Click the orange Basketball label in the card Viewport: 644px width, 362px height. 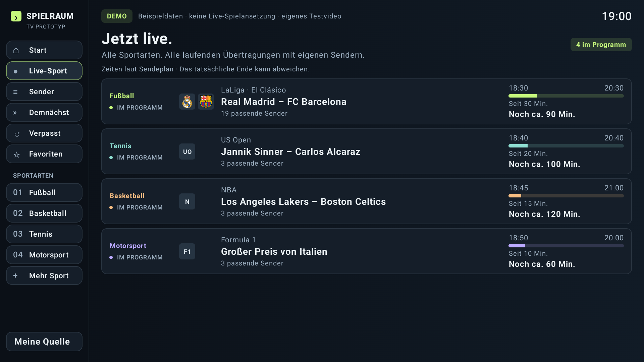(x=127, y=196)
